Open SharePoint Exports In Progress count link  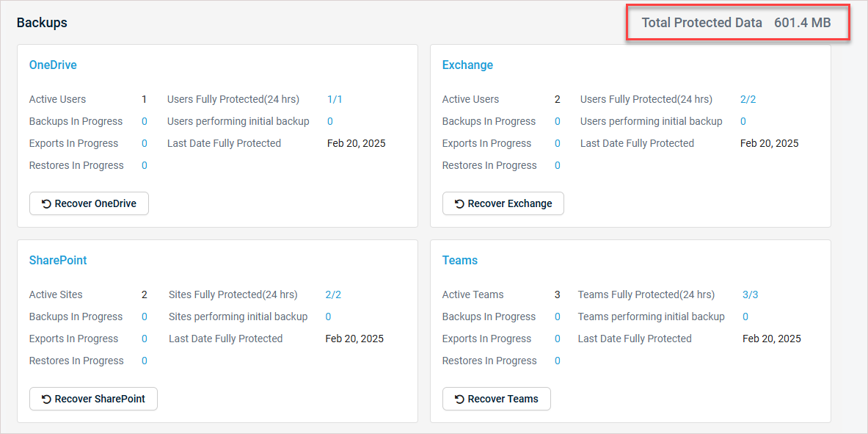click(145, 339)
